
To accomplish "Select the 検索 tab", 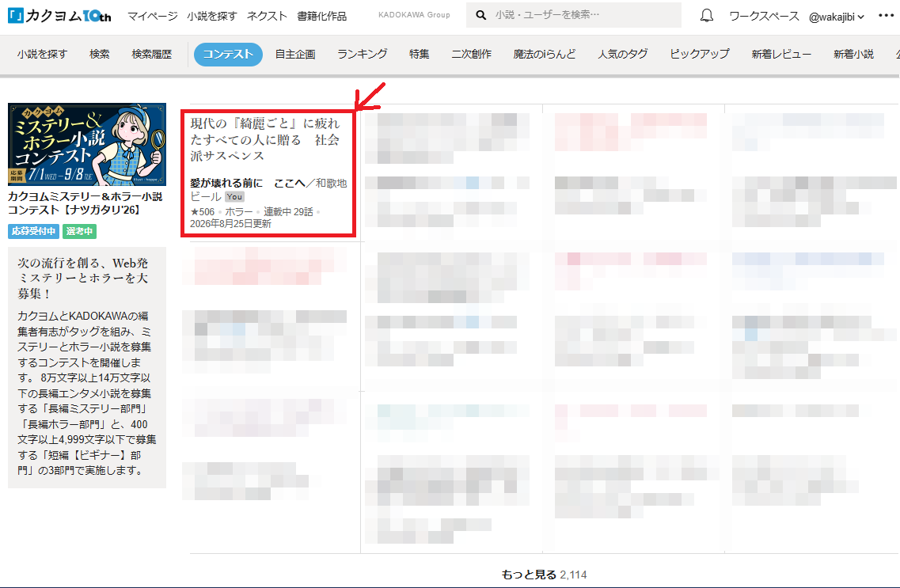I will coord(99,54).
